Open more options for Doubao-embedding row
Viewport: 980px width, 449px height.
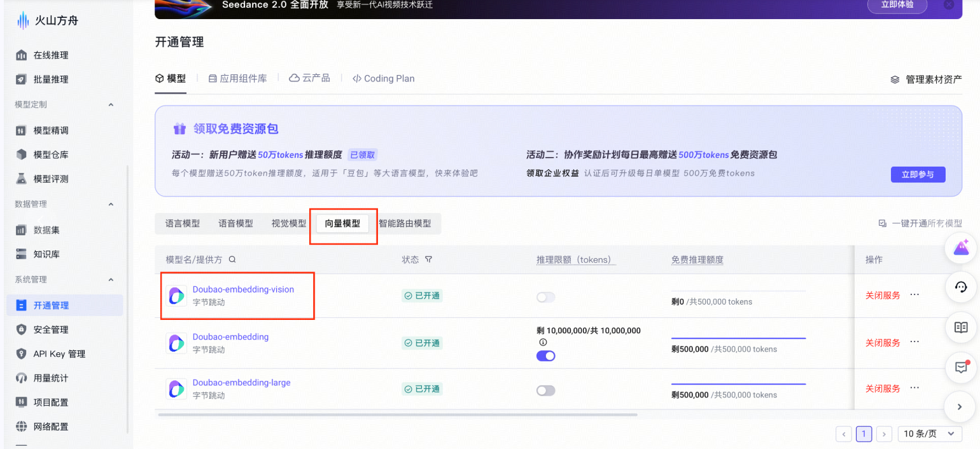pos(914,342)
